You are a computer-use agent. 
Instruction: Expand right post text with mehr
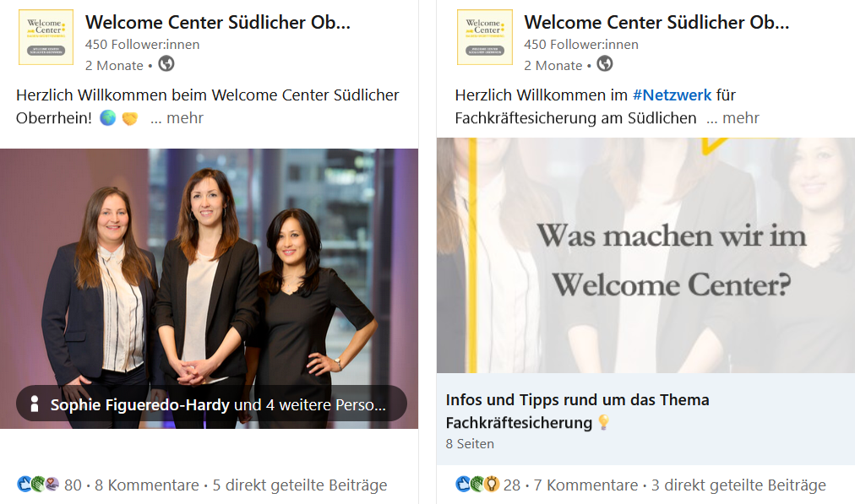(x=732, y=117)
